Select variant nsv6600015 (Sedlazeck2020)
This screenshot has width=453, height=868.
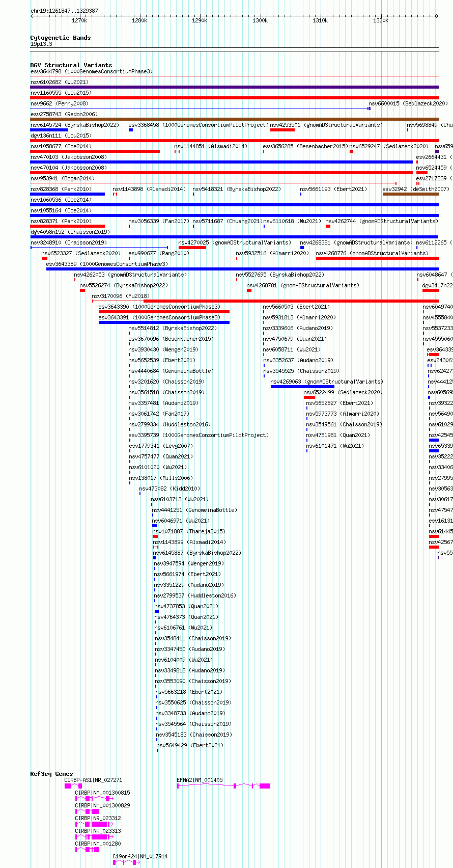[x=409, y=104]
